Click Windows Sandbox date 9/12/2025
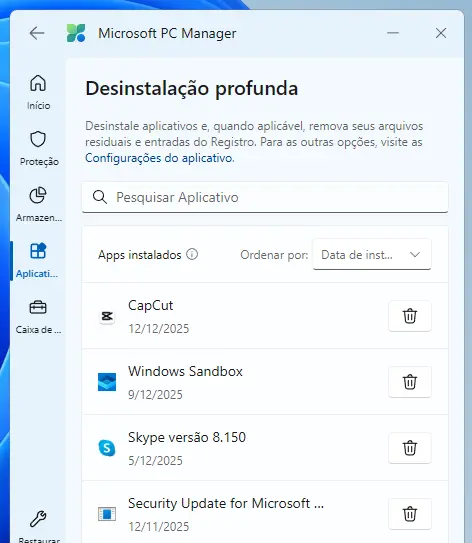 point(155,394)
